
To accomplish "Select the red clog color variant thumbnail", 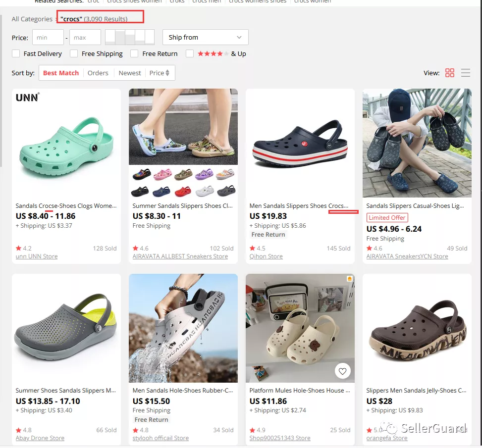I will click(183, 191).
